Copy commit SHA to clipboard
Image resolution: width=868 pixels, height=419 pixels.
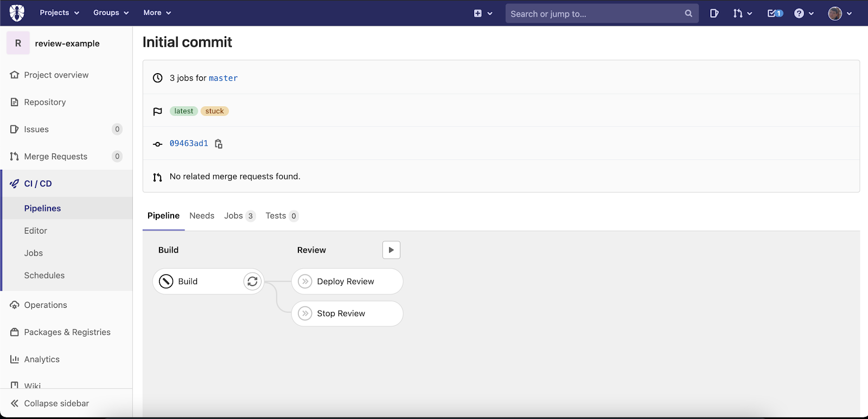(x=219, y=144)
